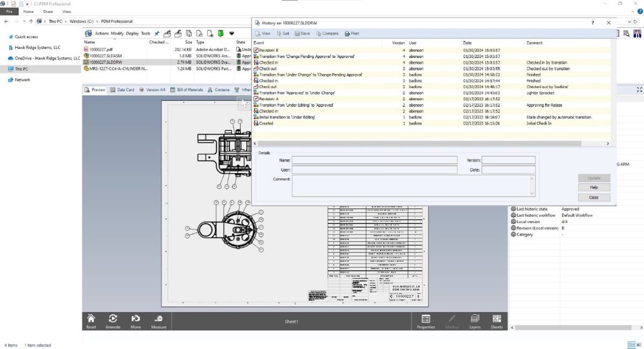
Task: Click the horizontal scrollbar in the History list
Action: pos(419,144)
